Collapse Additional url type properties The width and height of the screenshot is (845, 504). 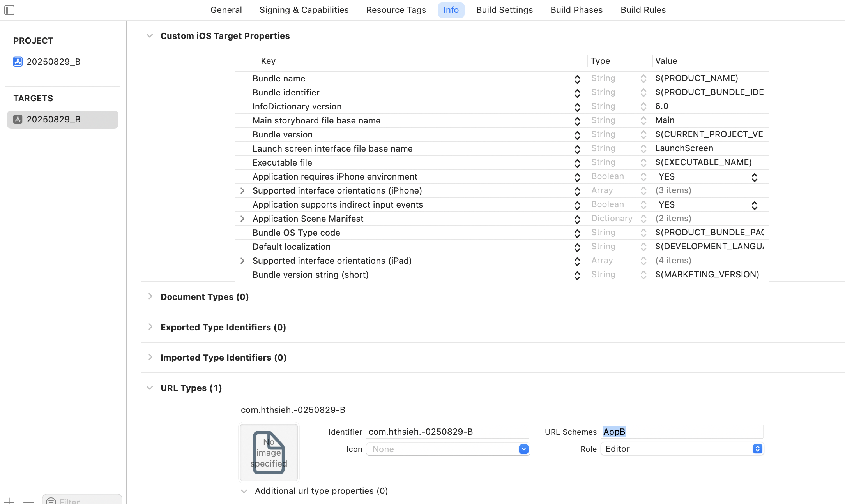244,491
